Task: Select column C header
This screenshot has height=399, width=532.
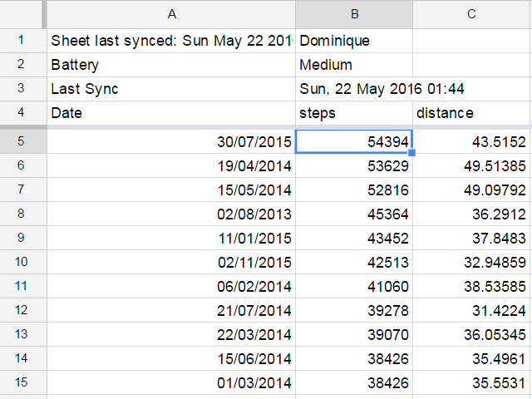Action: pyautogui.click(x=471, y=13)
